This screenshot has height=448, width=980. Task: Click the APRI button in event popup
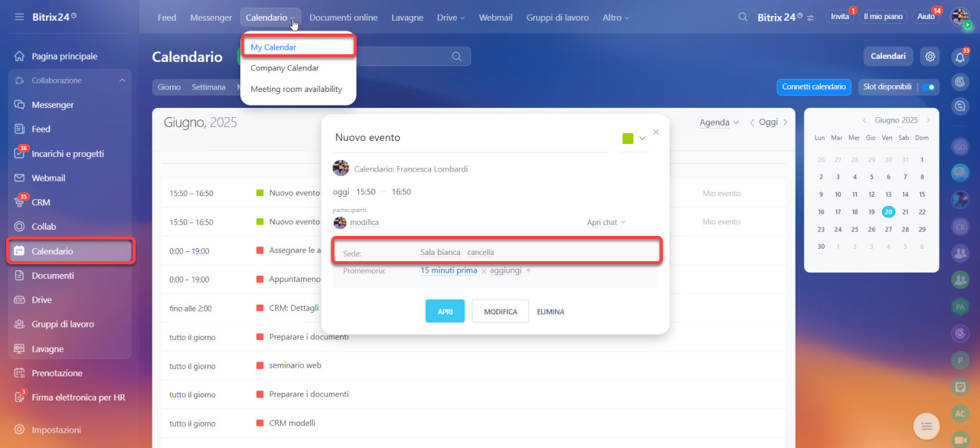[x=445, y=312]
